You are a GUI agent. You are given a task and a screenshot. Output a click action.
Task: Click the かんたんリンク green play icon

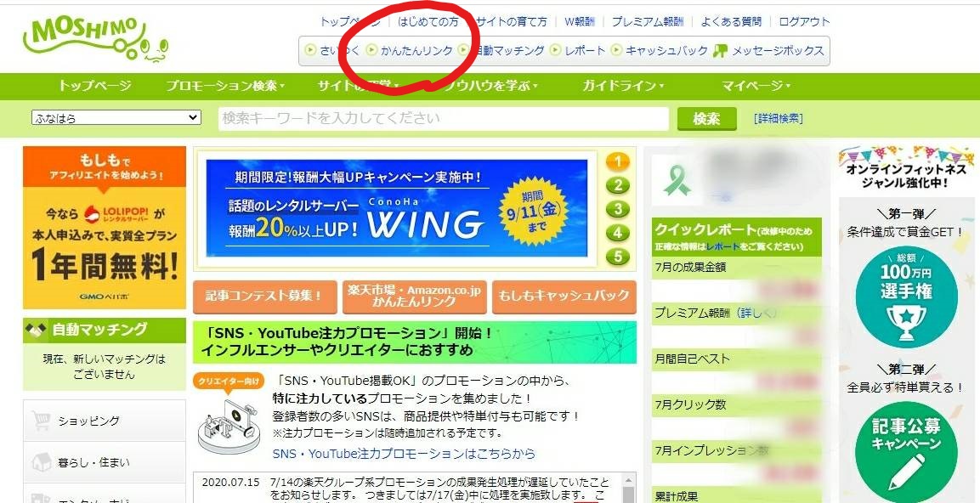point(370,51)
